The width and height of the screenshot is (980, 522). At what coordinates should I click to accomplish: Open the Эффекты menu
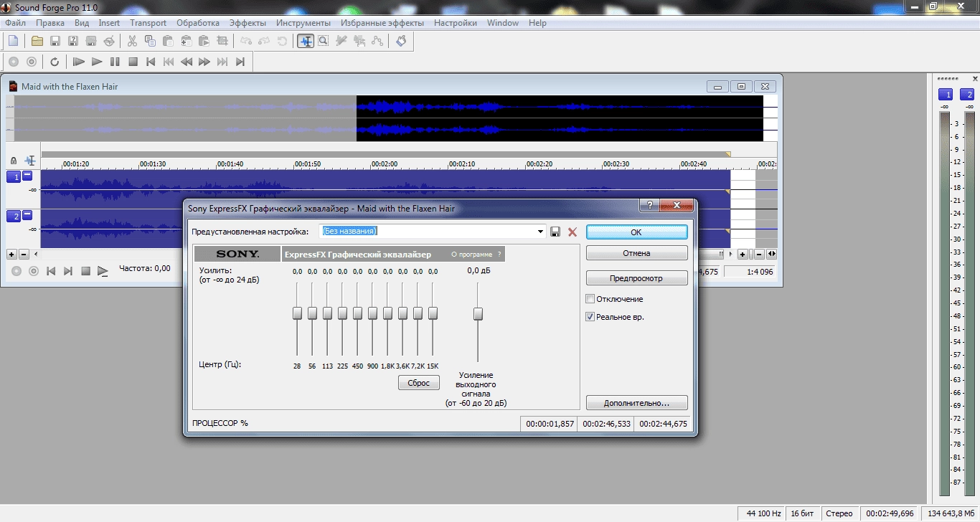pos(248,23)
